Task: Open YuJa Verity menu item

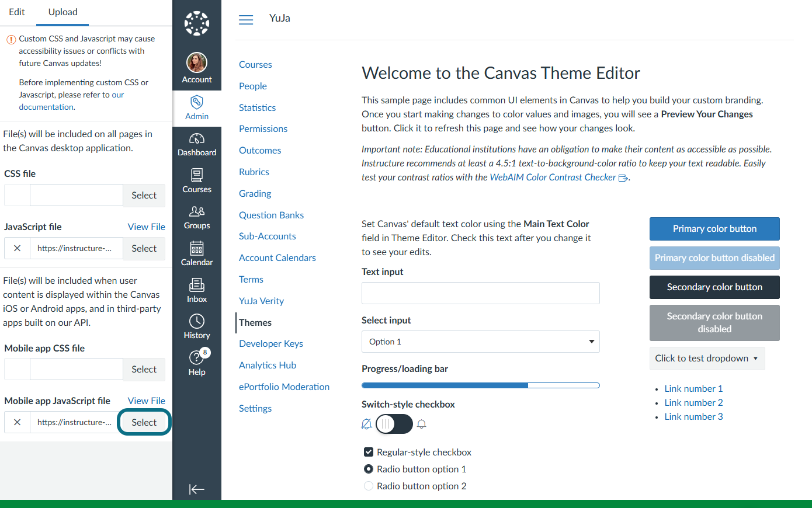Action: [261, 301]
